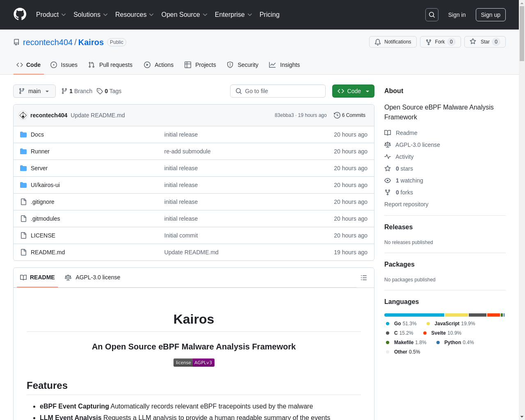This screenshot has height=420, width=525.
Task: Click the Notifications bell button
Action: pos(393,42)
